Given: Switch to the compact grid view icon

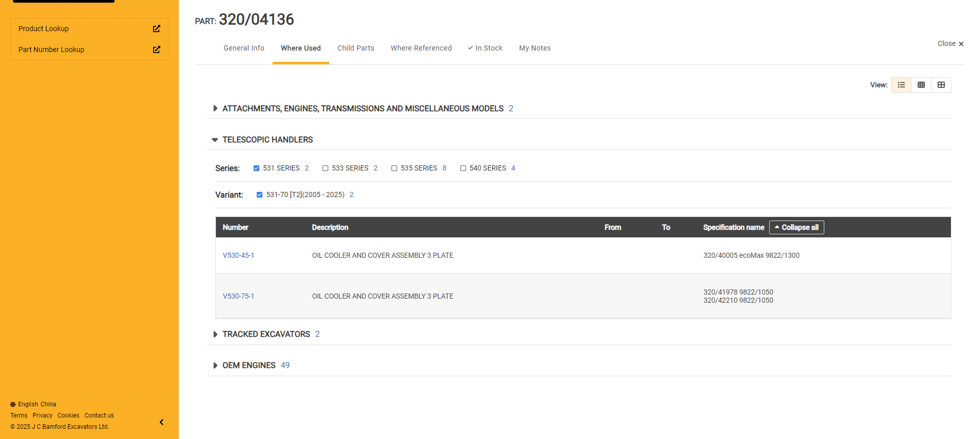Looking at the screenshot, I should pos(921,85).
